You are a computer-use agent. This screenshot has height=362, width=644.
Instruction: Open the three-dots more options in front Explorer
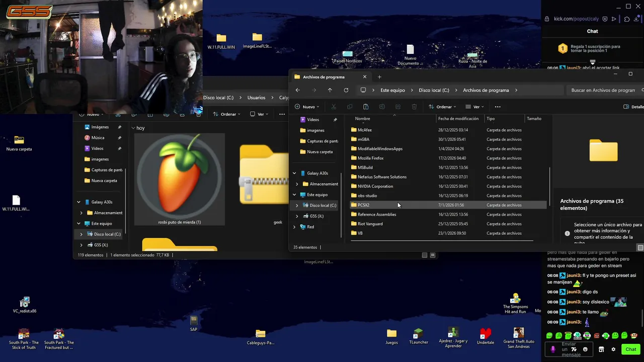pos(498,107)
